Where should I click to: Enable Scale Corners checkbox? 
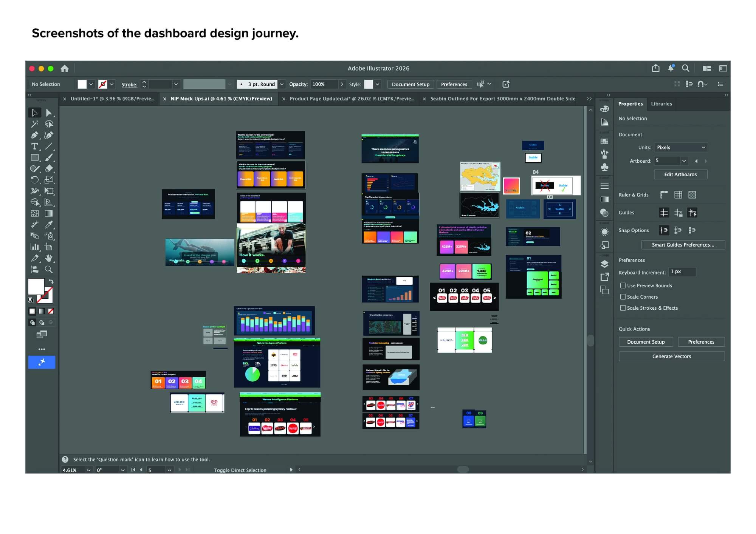[x=623, y=297]
